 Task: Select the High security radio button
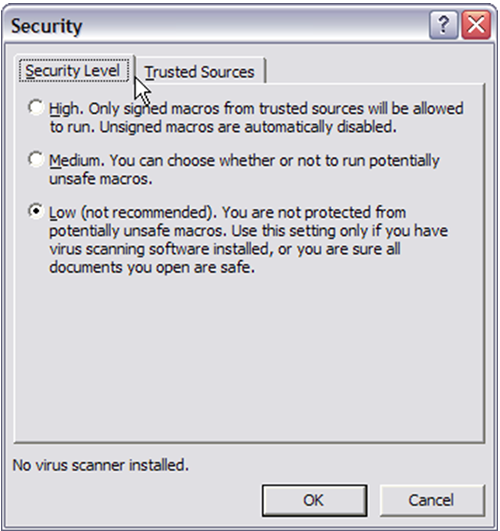(x=36, y=108)
